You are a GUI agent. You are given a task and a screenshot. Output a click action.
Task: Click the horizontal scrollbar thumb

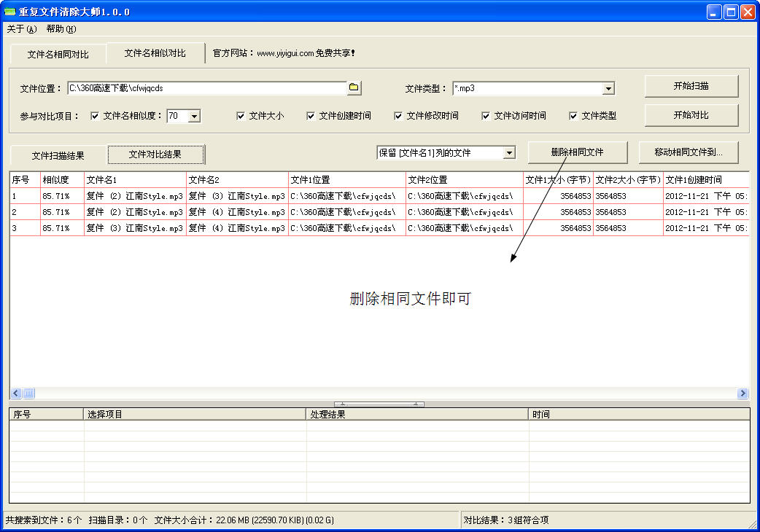[28, 393]
